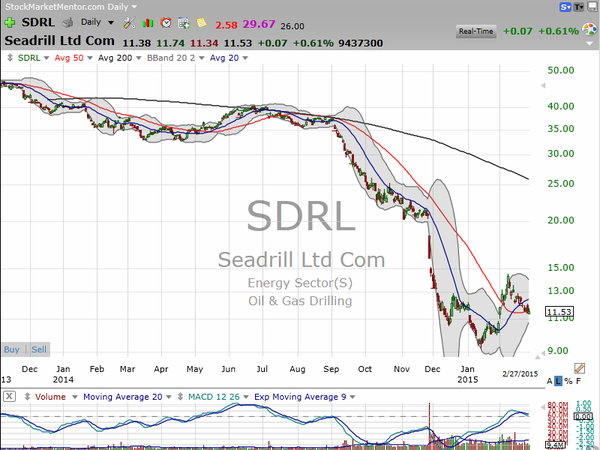This screenshot has height=450, width=600.
Task: Click the printer icon next to SDRL
Action: click(68, 23)
